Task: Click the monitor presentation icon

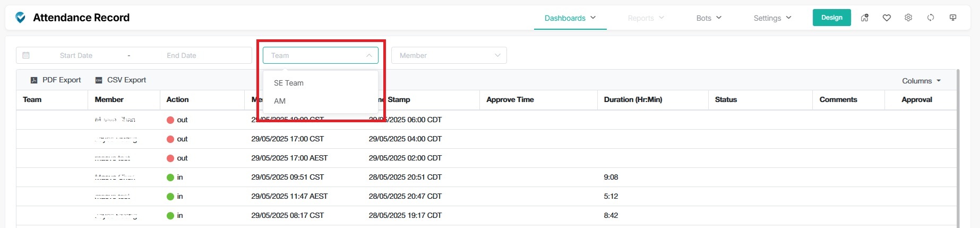Action: tap(953, 18)
